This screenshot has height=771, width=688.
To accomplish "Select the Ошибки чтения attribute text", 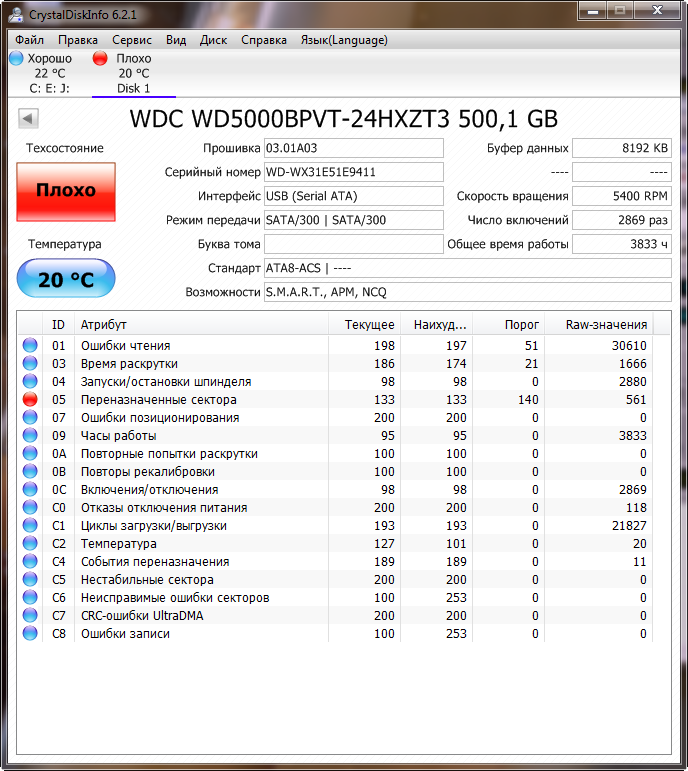I will 125,346.
